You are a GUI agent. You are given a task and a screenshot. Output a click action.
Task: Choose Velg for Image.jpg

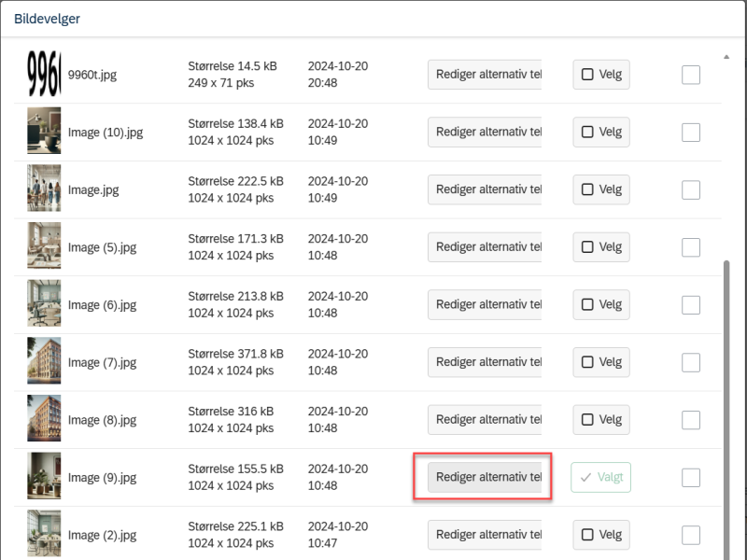[x=601, y=189]
